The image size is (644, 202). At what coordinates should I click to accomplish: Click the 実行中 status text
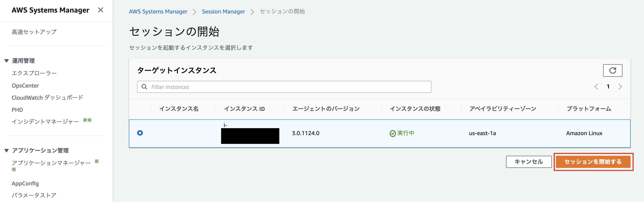click(406, 133)
